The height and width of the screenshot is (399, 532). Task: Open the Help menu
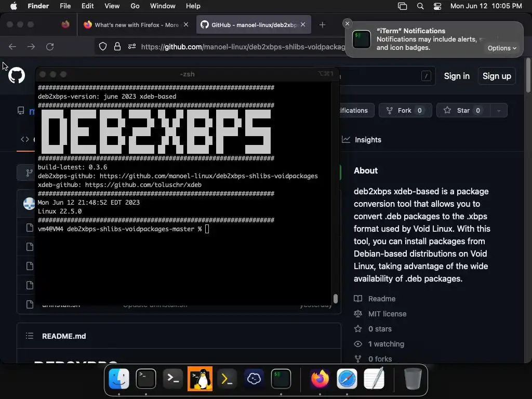tap(193, 6)
